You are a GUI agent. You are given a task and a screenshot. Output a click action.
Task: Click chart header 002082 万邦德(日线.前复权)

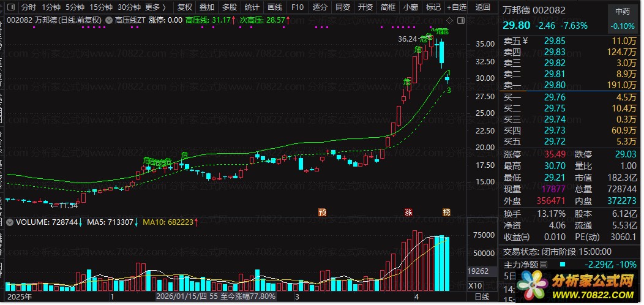[x=54, y=20]
